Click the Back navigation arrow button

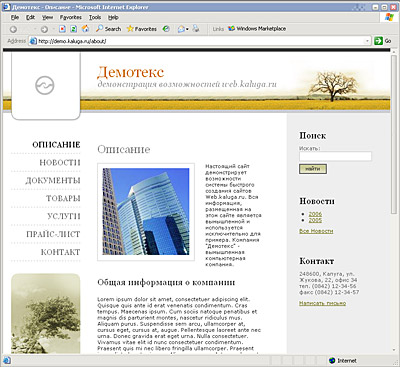(13, 29)
